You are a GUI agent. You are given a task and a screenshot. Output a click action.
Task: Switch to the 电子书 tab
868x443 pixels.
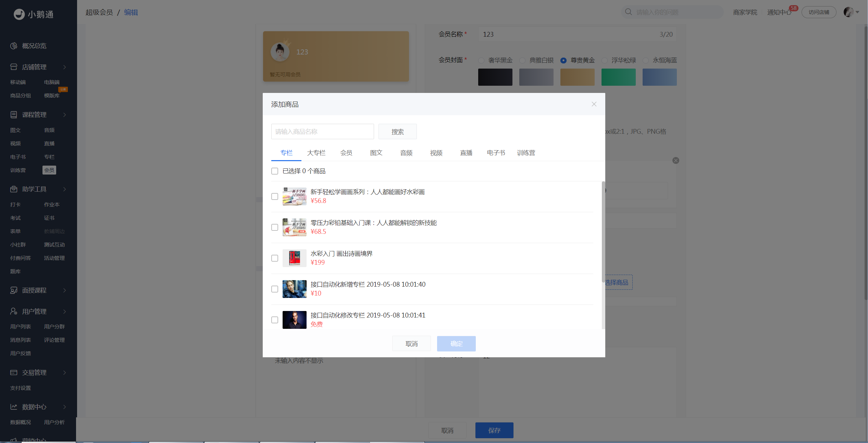tap(496, 153)
